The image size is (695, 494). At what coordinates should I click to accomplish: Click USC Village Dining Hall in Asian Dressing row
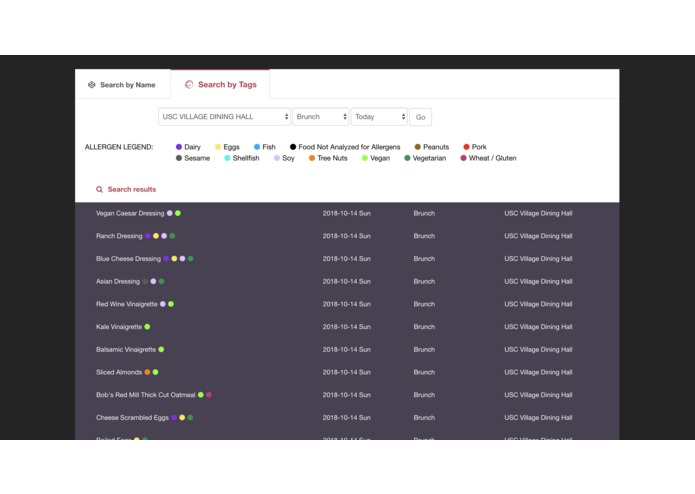point(538,281)
